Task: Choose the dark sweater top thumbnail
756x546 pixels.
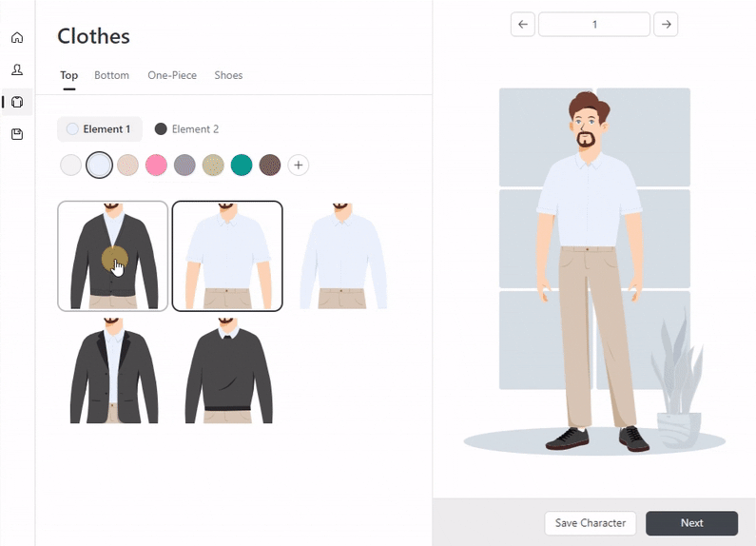Action: pos(227,370)
